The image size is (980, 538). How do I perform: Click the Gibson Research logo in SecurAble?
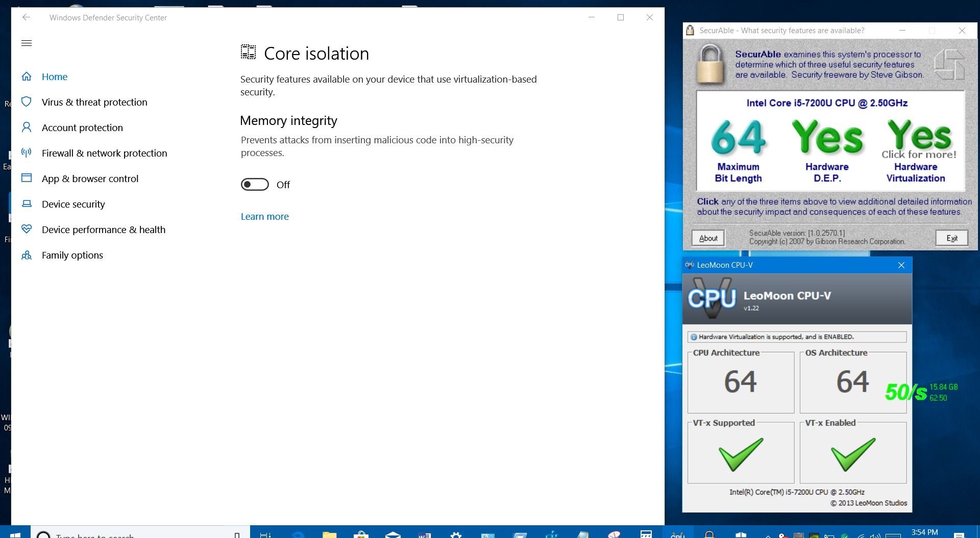[949, 64]
